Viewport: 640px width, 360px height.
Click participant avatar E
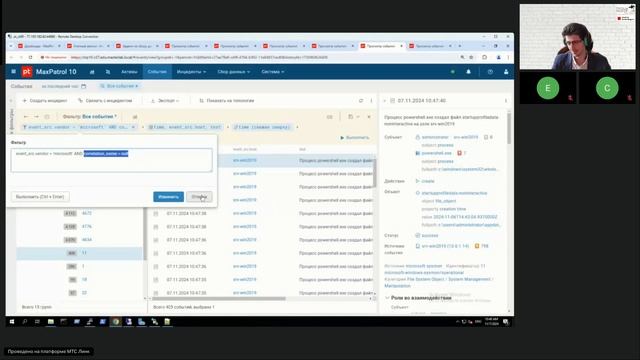tap(548, 88)
